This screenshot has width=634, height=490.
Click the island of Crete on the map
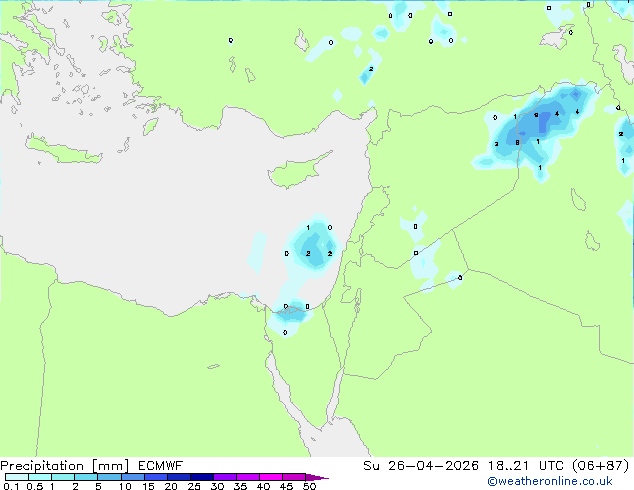click(x=63, y=150)
